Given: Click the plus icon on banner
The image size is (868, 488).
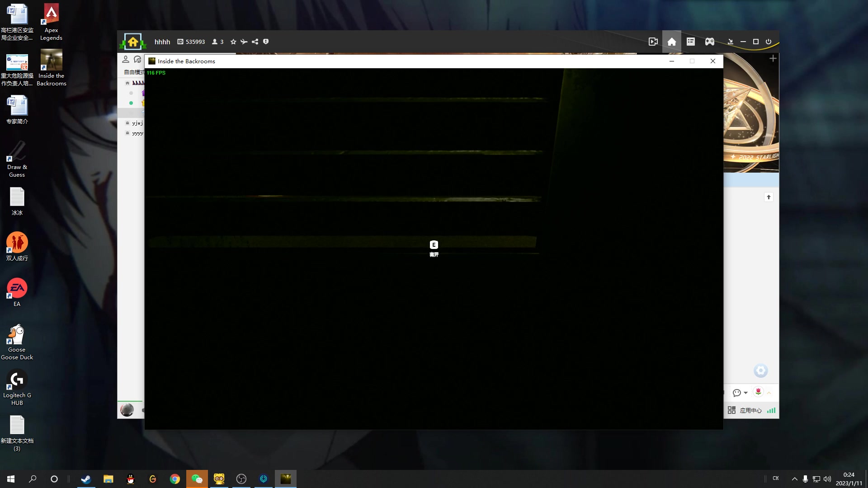Looking at the screenshot, I should (x=773, y=59).
